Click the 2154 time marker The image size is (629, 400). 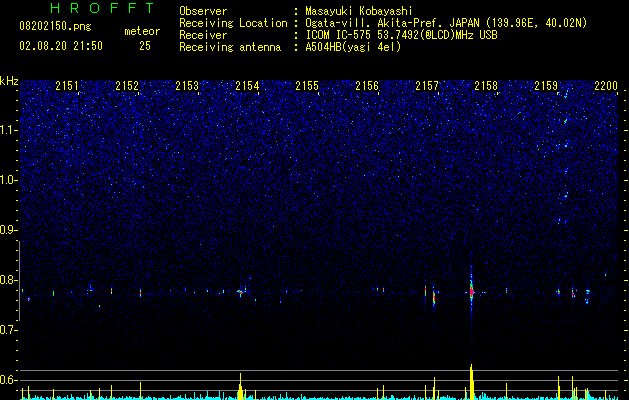(247, 86)
